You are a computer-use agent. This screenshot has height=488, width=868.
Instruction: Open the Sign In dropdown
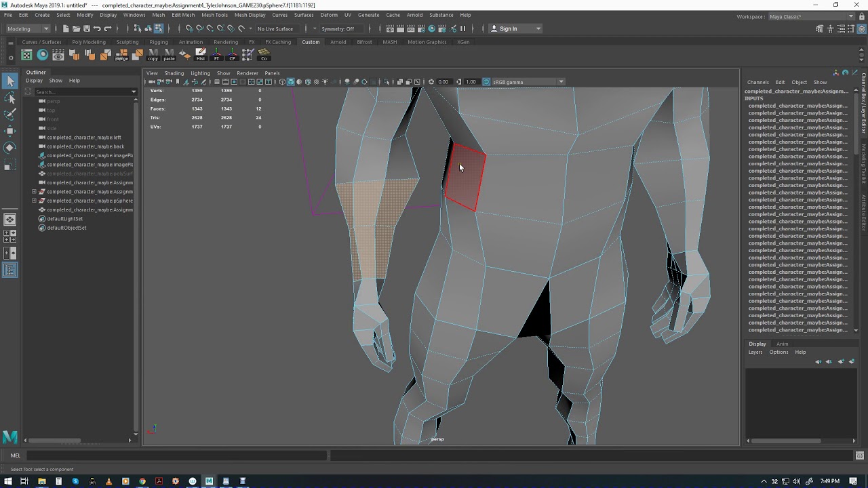point(515,28)
